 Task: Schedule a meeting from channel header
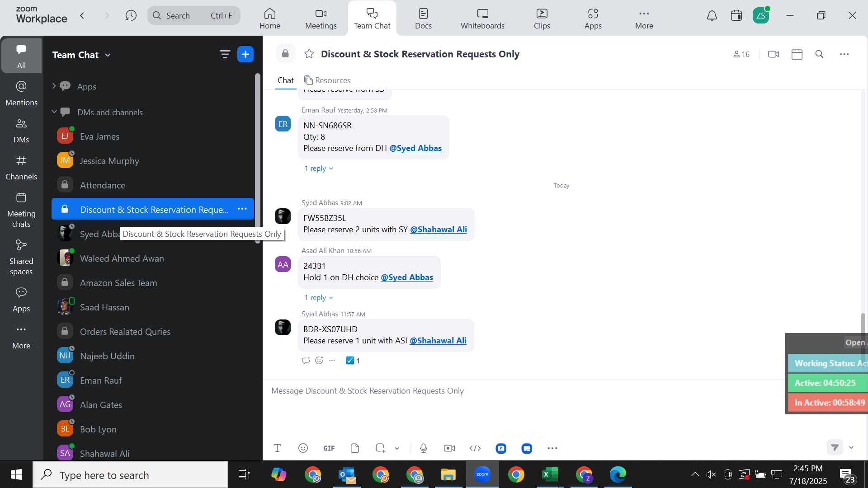point(797,54)
